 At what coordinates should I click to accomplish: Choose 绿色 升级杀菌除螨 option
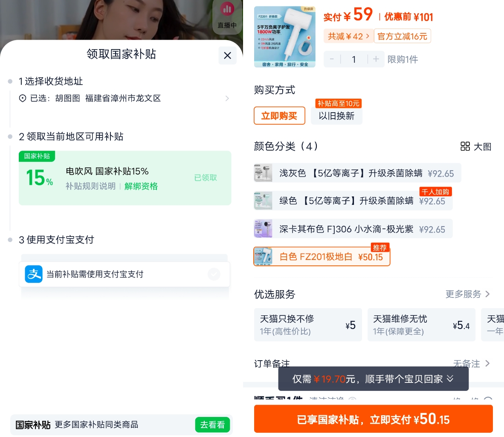click(353, 201)
